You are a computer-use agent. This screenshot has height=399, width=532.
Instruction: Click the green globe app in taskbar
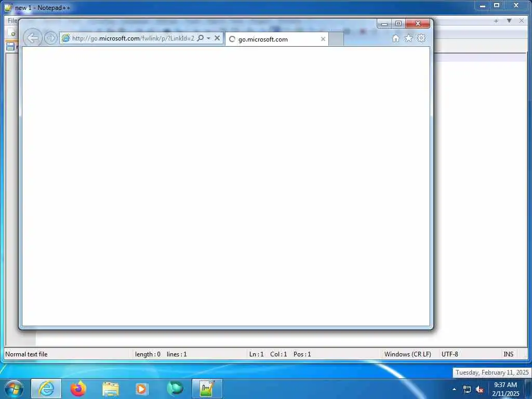click(175, 389)
